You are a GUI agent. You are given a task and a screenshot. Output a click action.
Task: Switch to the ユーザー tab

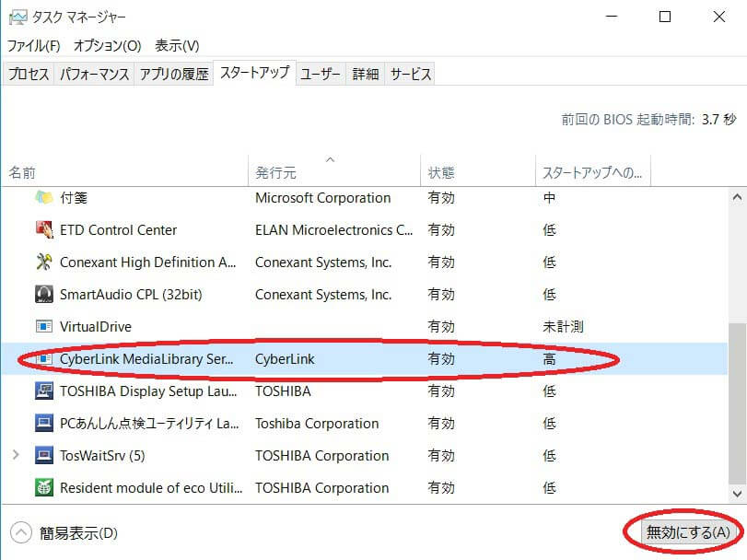point(321,74)
